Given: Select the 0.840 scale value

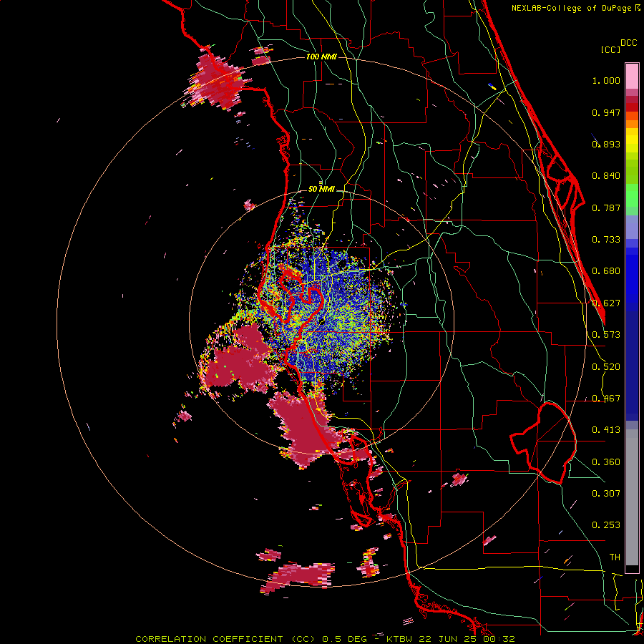Looking at the screenshot, I should [x=606, y=176].
